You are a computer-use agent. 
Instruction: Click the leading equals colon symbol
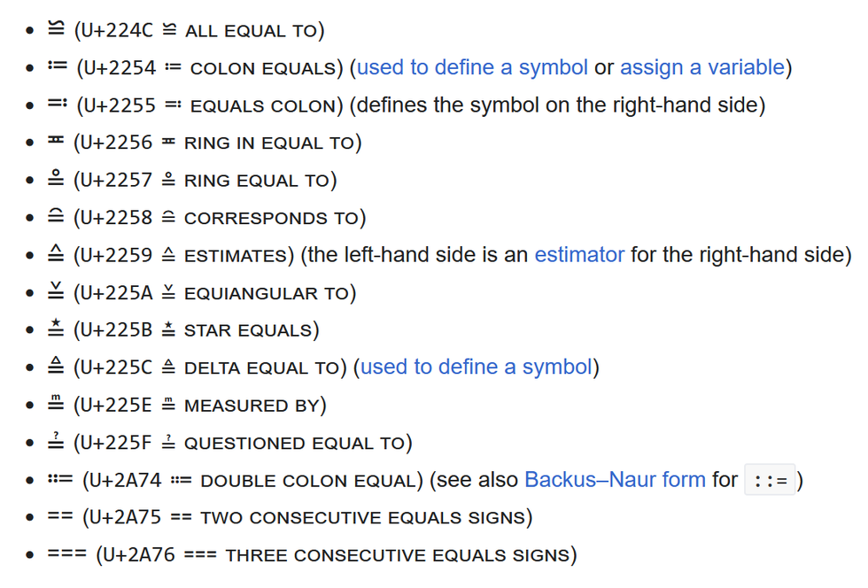(x=58, y=104)
